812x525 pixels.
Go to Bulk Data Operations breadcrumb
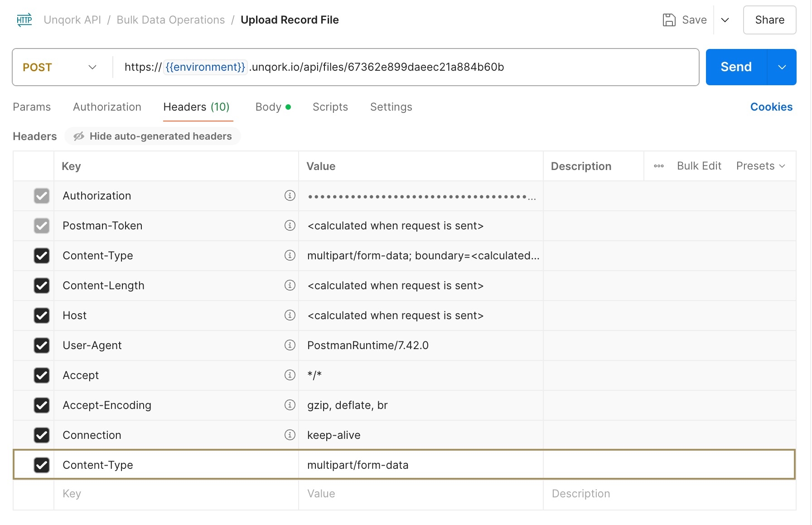point(171,20)
